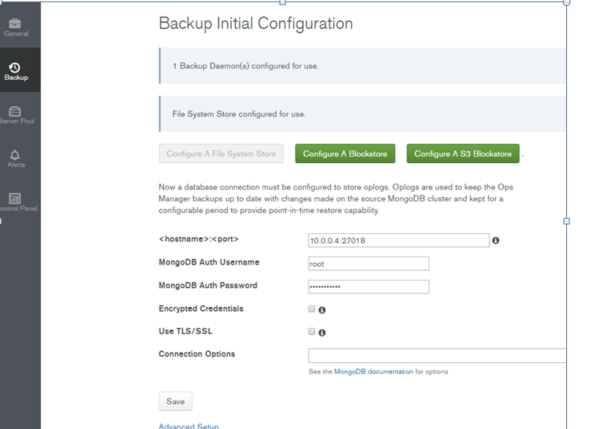Image resolution: width=589 pixels, height=429 pixels.
Task: Click the Connection Options text field
Action: point(437,355)
